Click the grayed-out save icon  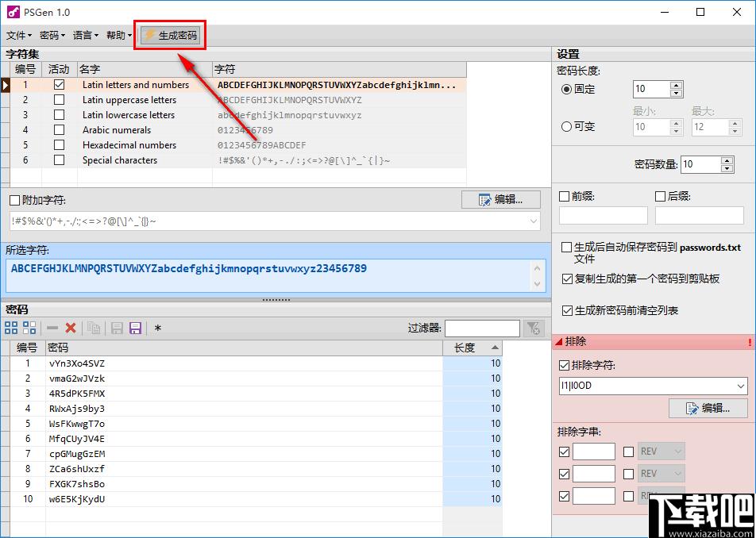(x=117, y=328)
